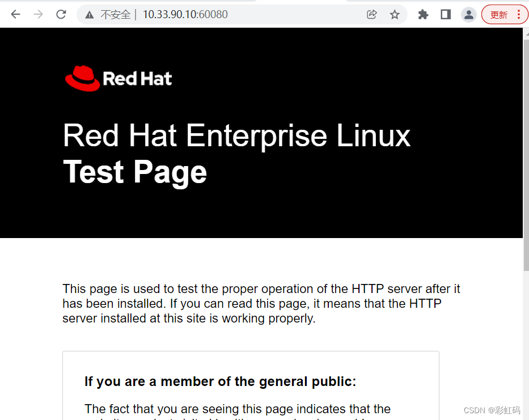Click the forward navigation arrow
The image size is (529, 420).
pyautogui.click(x=38, y=15)
